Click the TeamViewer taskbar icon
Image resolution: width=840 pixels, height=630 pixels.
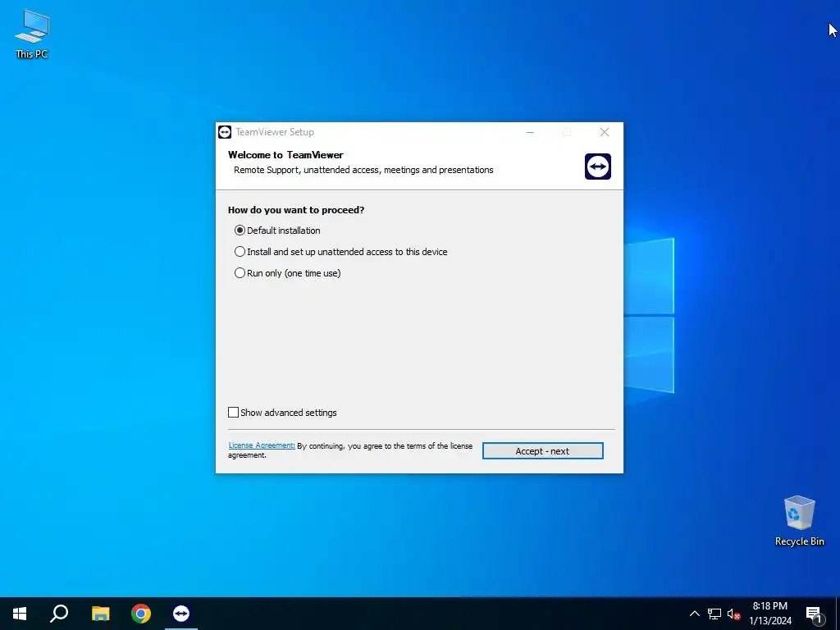(x=181, y=614)
